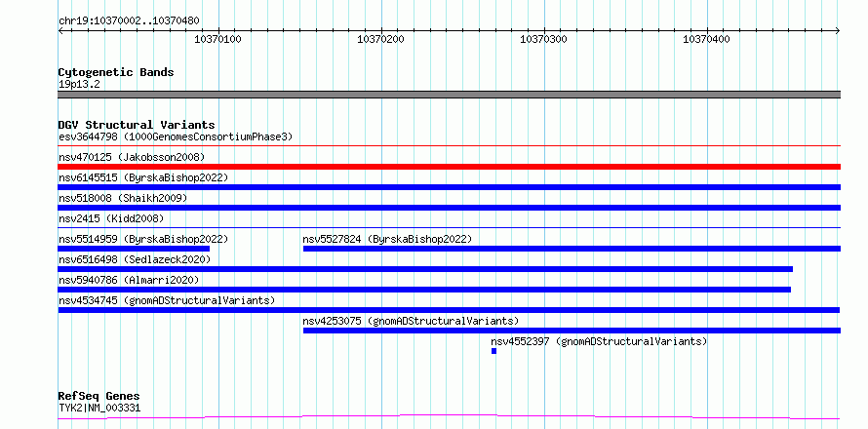Click the blue nsv4253075 variant bar
Screen dimensions: 868x429
(572, 331)
